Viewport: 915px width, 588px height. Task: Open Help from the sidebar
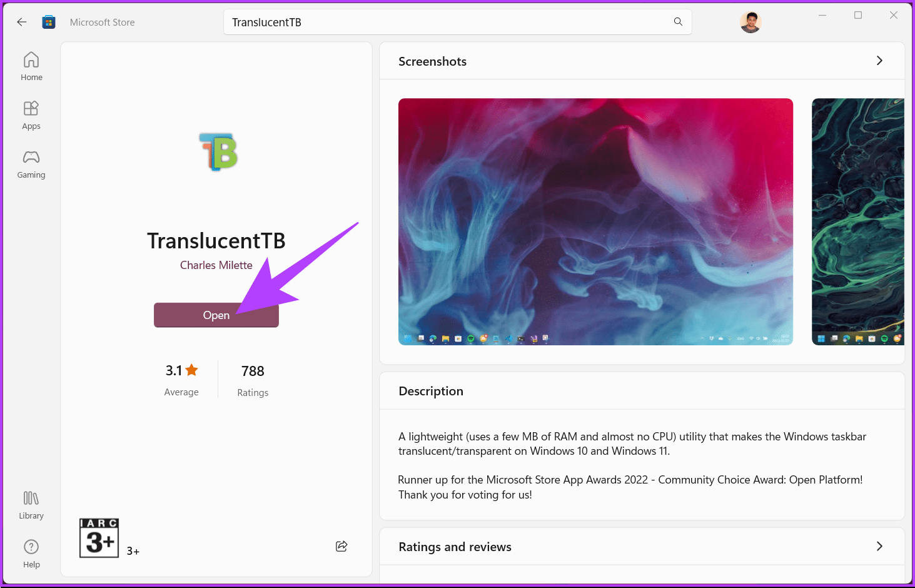(x=31, y=554)
